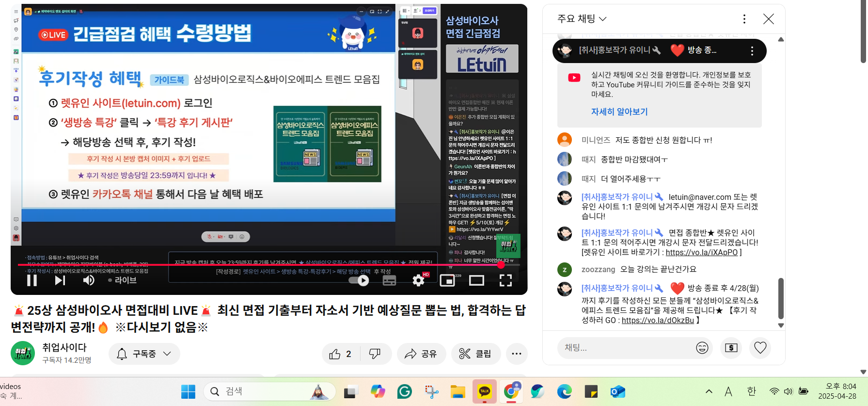The width and height of the screenshot is (868, 406).
Task: Click the skip to next video icon
Action: 60,280
